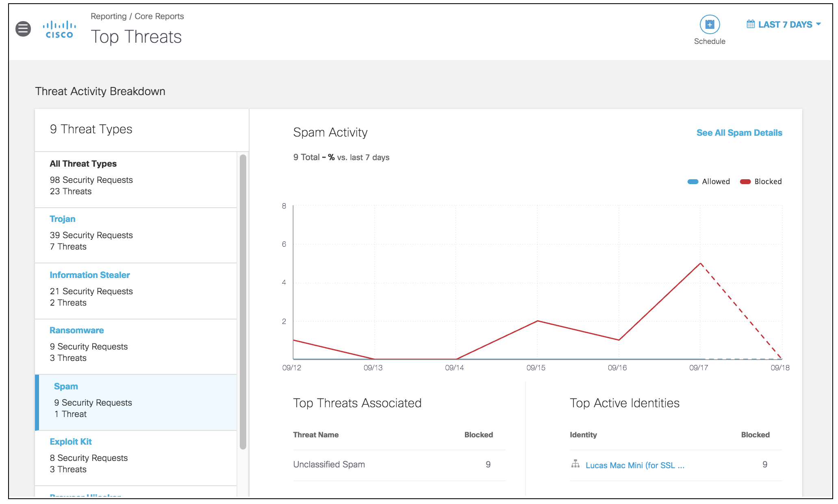Click the Blocked header in Top Threats Associated
The width and height of the screenshot is (838, 504).
point(479,435)
